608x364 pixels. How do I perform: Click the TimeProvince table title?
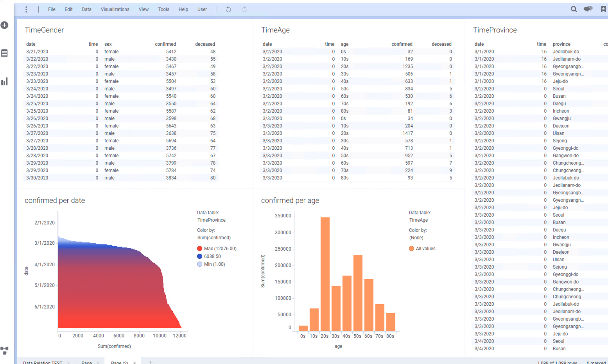coord(495,30)
